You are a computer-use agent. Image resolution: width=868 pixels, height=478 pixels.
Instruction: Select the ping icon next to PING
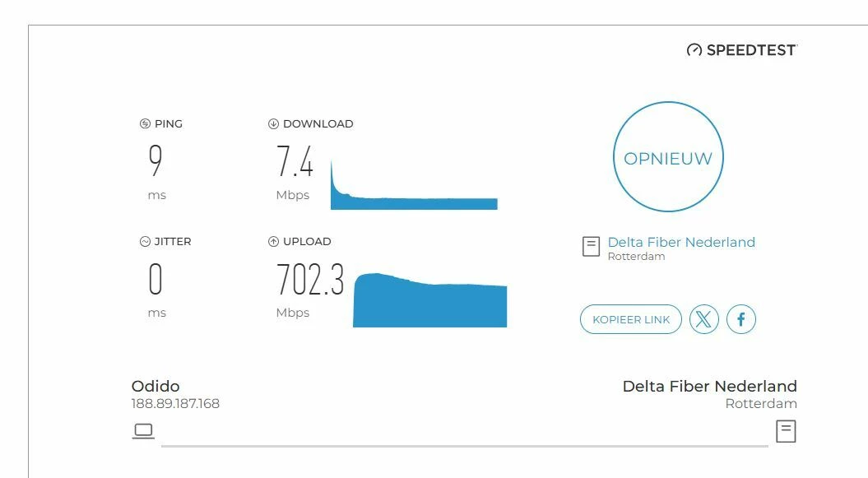click(x=145, y=124)
